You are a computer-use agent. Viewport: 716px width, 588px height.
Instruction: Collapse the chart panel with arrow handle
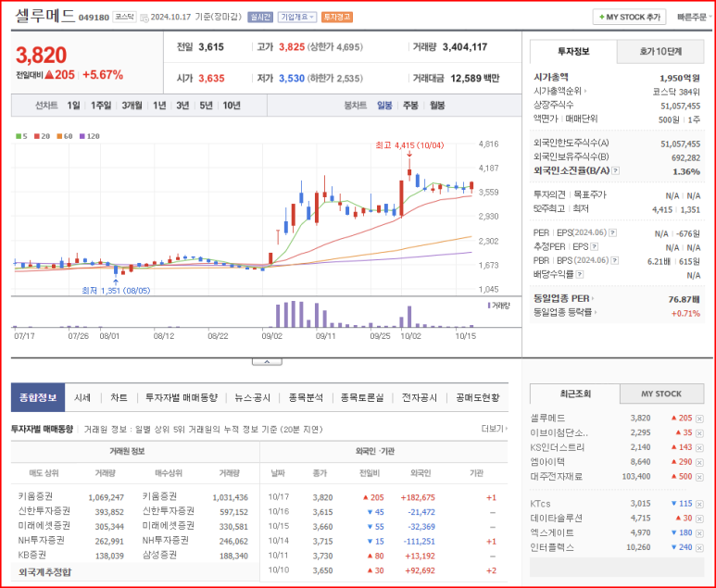(x=267, y=362)
